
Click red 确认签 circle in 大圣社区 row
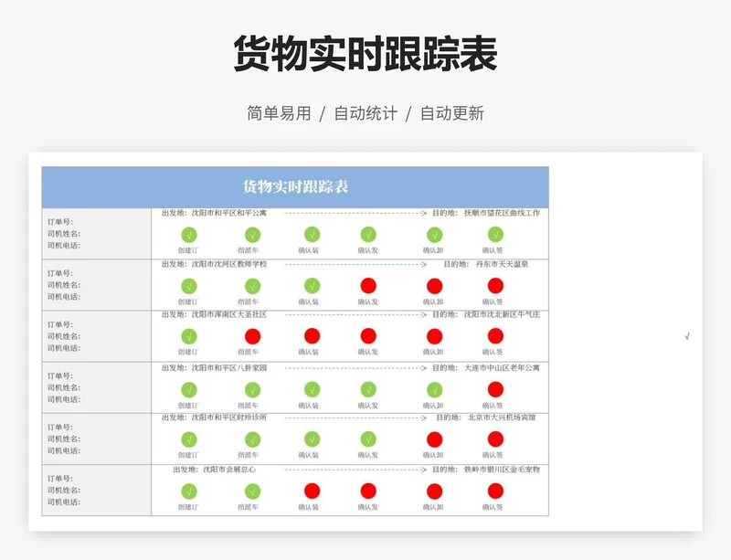tap(495, 336)
